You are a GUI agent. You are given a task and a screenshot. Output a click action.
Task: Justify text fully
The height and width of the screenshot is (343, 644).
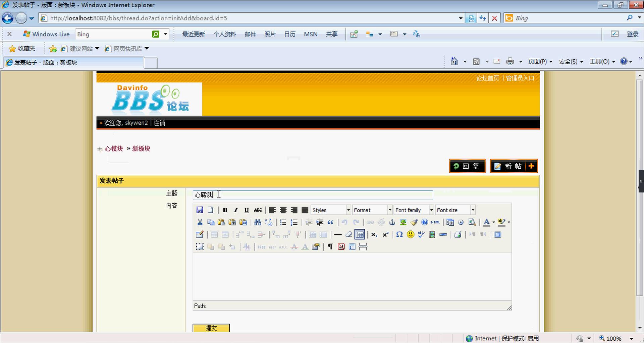pos(305,210)
